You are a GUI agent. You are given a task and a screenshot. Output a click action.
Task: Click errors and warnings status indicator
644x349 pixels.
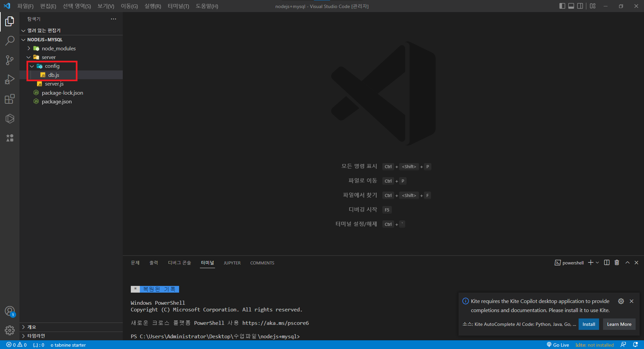(16, 345)
